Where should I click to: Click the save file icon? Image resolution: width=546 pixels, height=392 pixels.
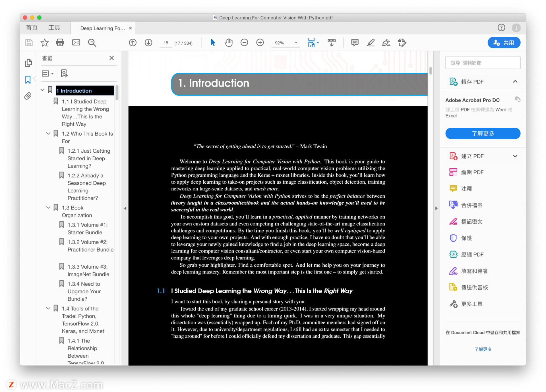tap(29, 43)
